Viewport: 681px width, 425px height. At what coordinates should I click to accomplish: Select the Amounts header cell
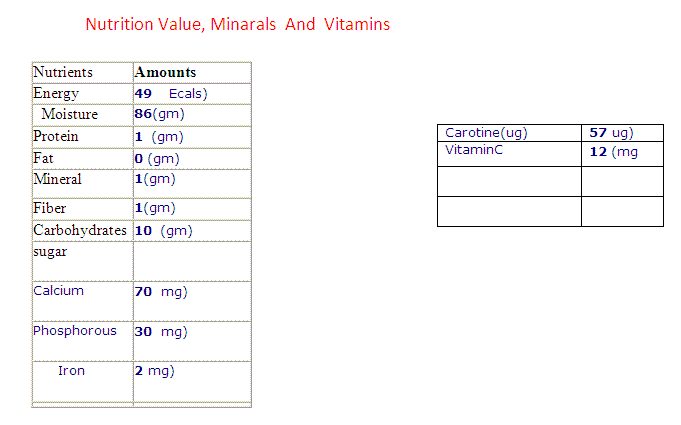click(192, 72)
